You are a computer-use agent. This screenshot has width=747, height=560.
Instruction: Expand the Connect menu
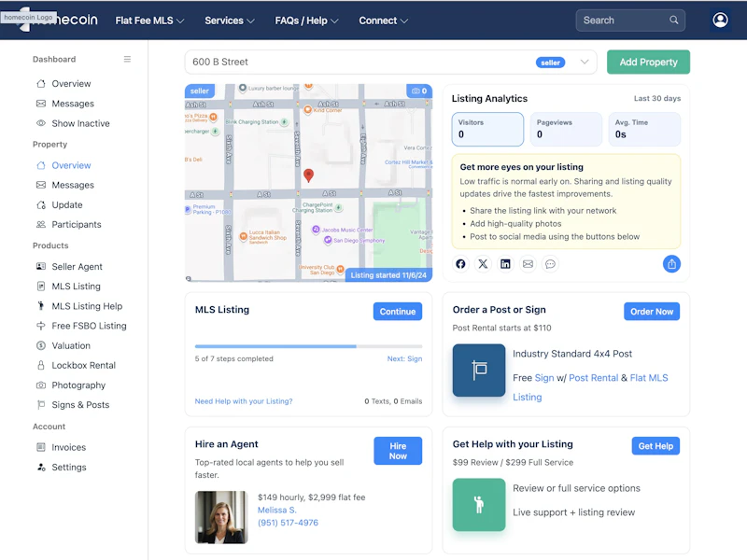[383, 21]
